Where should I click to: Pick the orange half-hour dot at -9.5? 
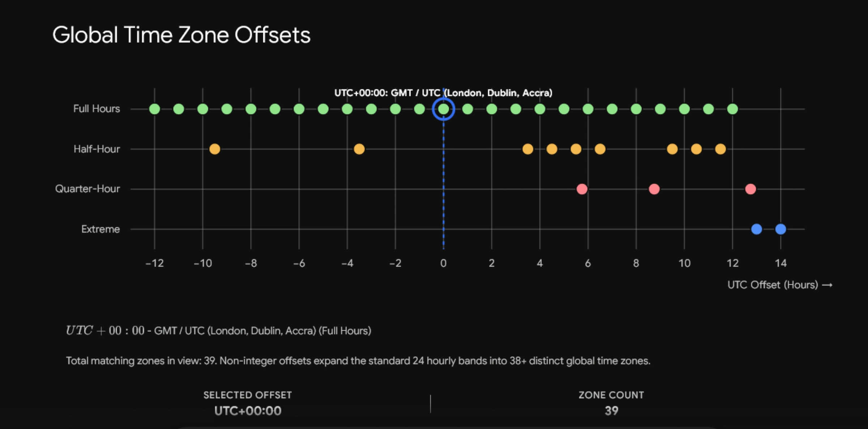click(x=214, y=149)
